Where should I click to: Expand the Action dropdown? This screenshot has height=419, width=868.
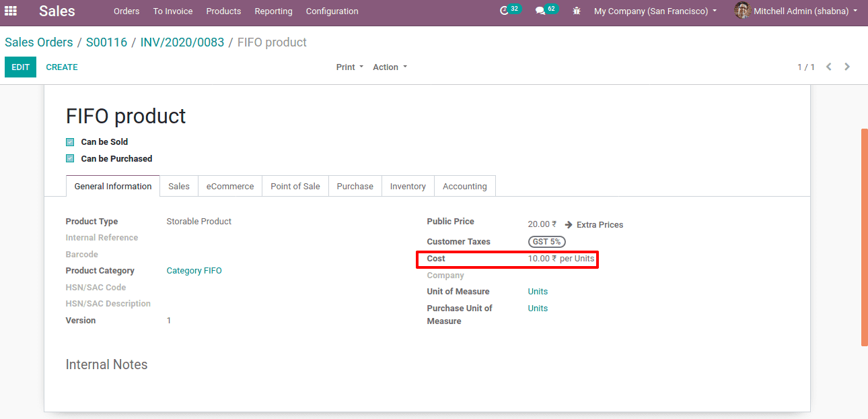coord(390,67)
